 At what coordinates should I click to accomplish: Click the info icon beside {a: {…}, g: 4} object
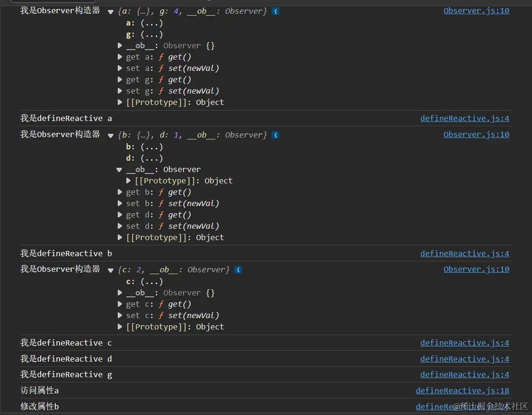coord(276,11)
